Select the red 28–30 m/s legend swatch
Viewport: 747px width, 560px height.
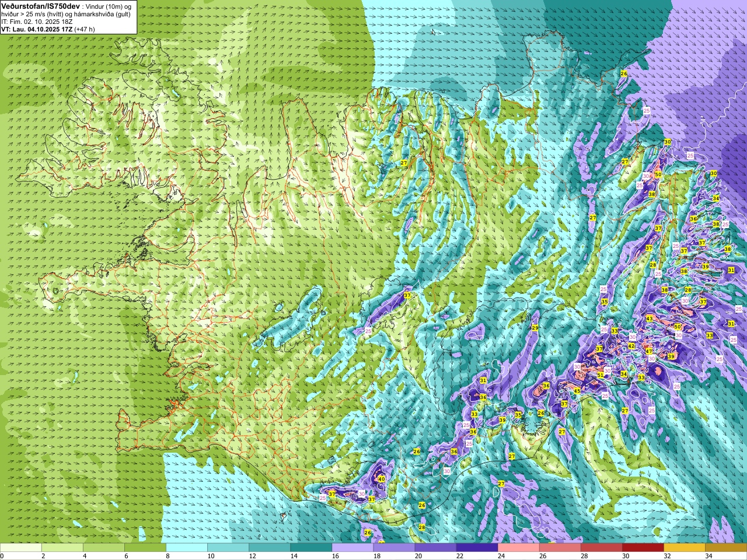click(x=601, y=548)
